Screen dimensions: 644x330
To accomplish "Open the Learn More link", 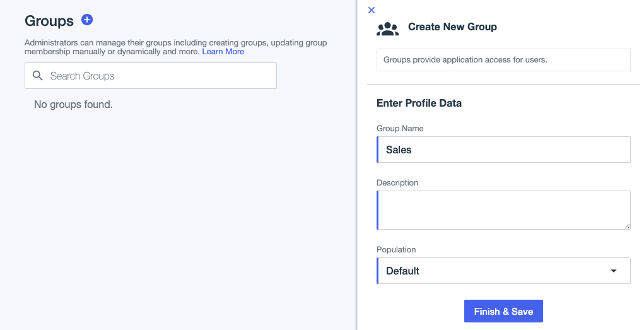I will (223, 52).
